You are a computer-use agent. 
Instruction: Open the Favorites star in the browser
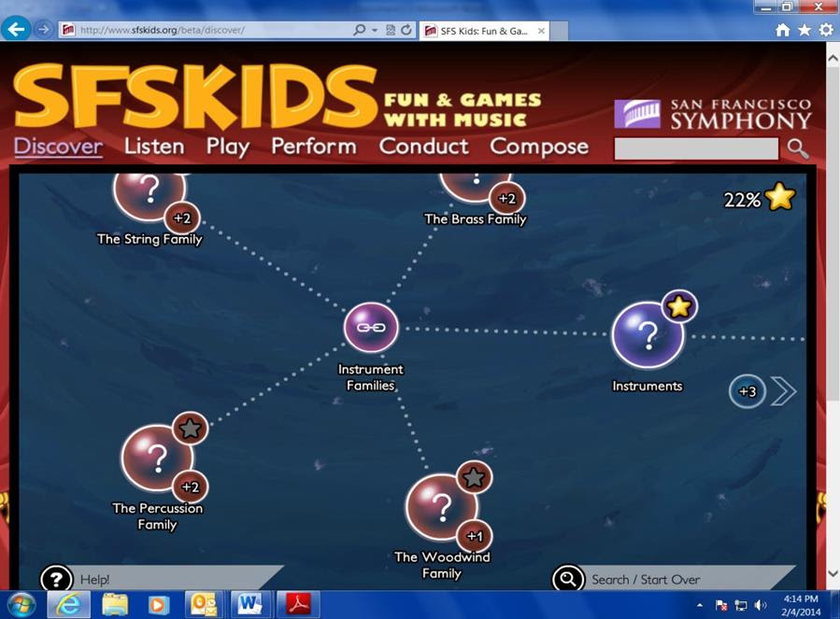point(804,30)
